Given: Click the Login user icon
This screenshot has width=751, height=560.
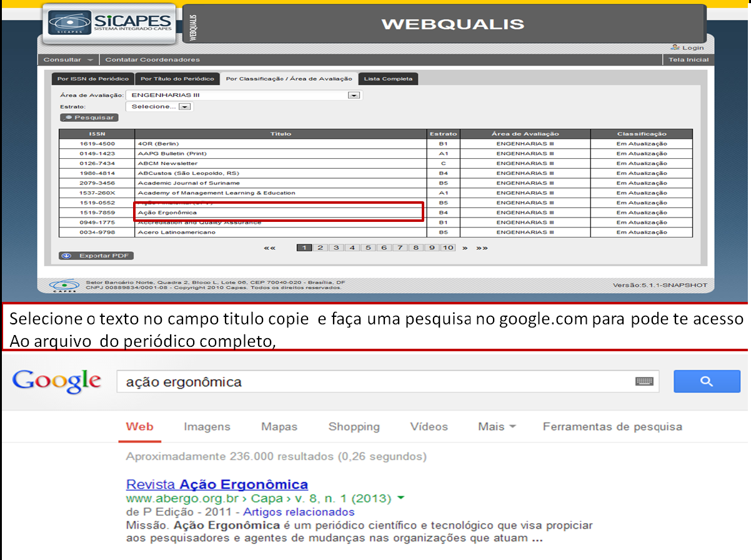Looking at the screenshot, I should click(x=675, y=47).
